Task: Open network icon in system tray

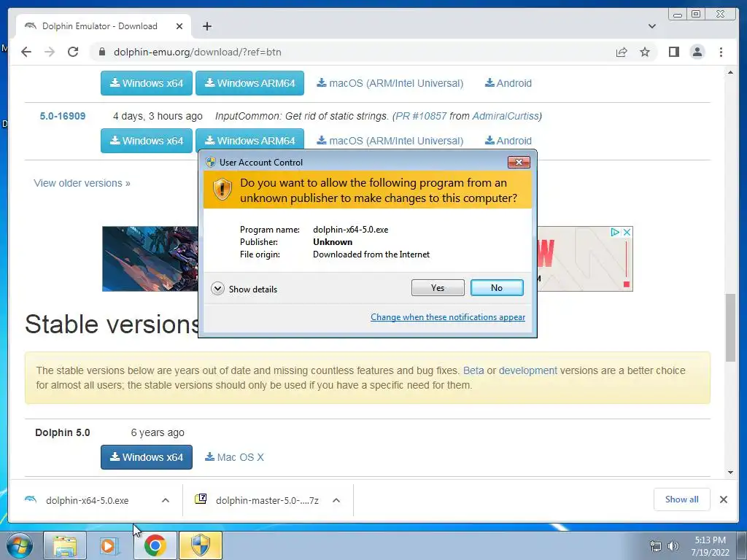Action: pos(656,546)
